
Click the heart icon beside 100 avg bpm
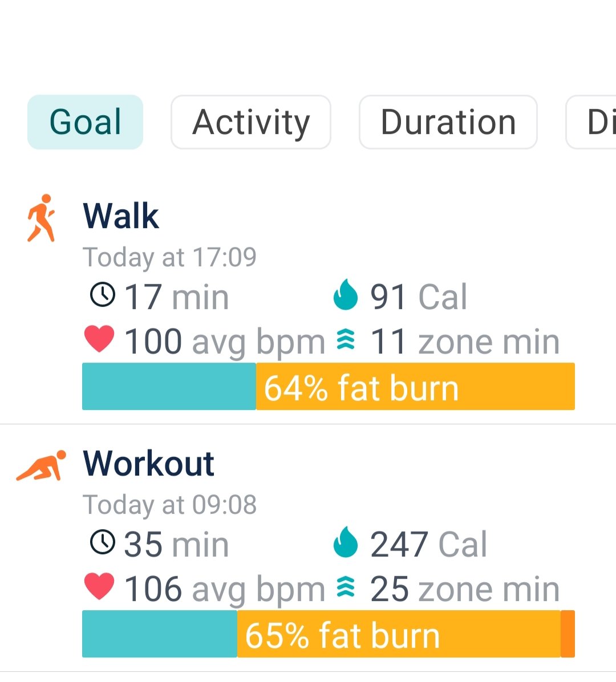pyautogui.click(x=99, y=340)
